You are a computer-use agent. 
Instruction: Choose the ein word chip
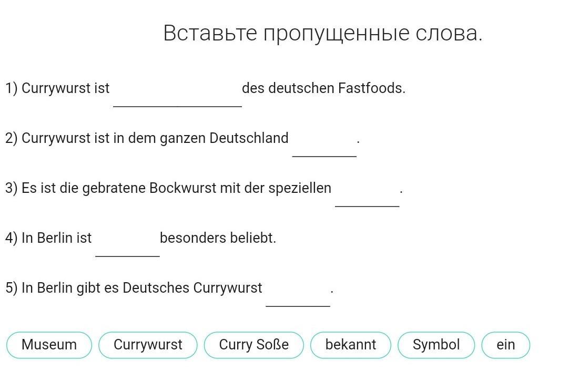pos(506,345)
